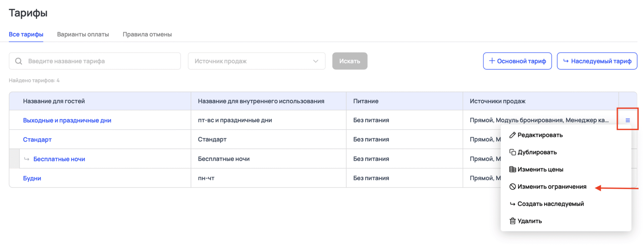Viewport: 644px width, 250px height.
Task: Open the Правила отмены tab
Action: click(x=147, y=34)
